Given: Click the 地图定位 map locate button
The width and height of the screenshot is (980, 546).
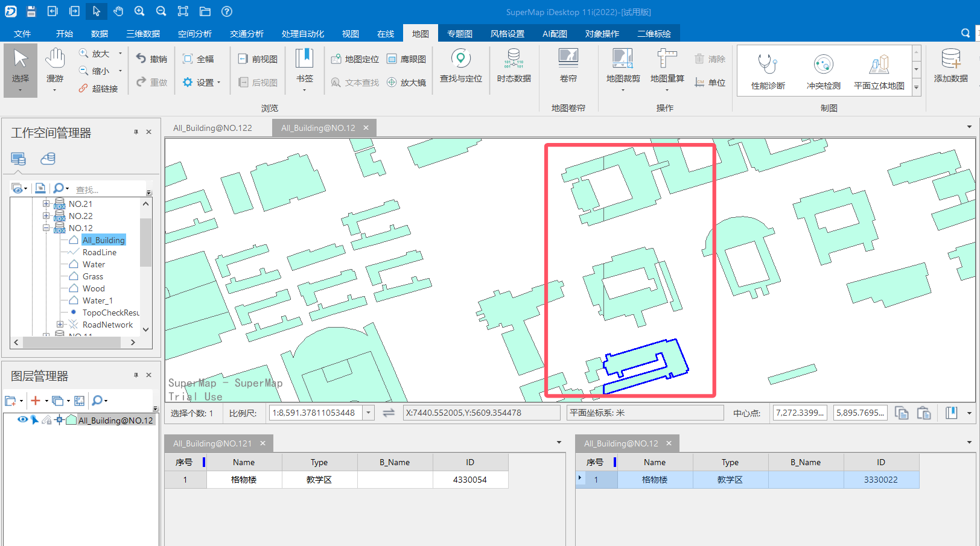Looking at the screenshot, I should pos(355,59).
